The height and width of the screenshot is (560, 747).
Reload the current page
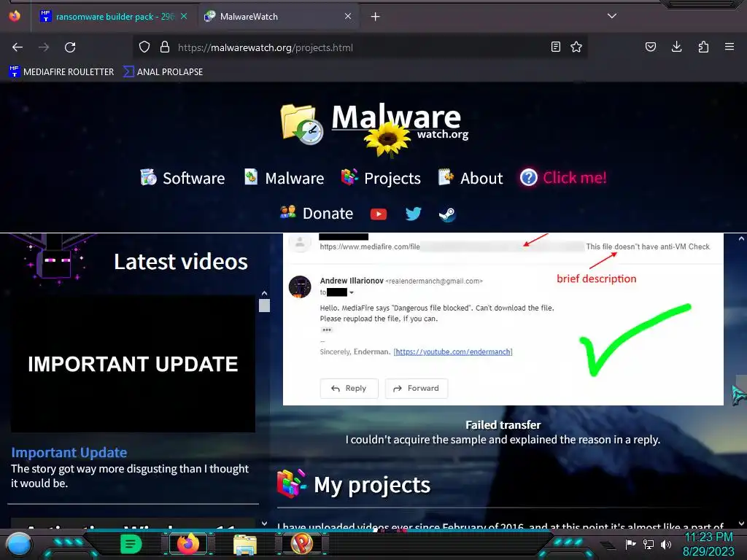coord(70,47)
